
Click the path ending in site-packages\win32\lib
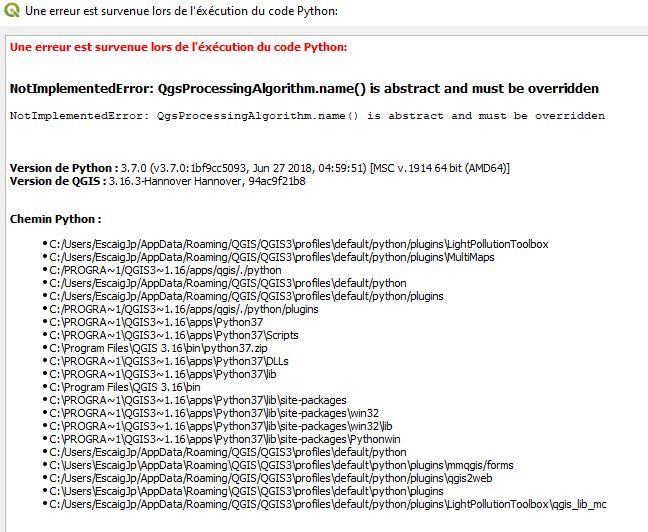click(x=221, y=426)
